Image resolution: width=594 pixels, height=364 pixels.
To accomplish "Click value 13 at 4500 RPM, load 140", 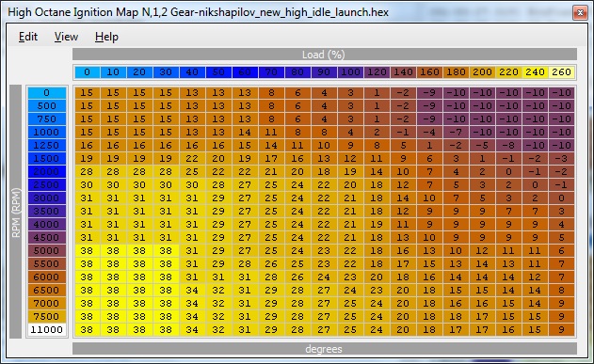I will pos(403,238).
